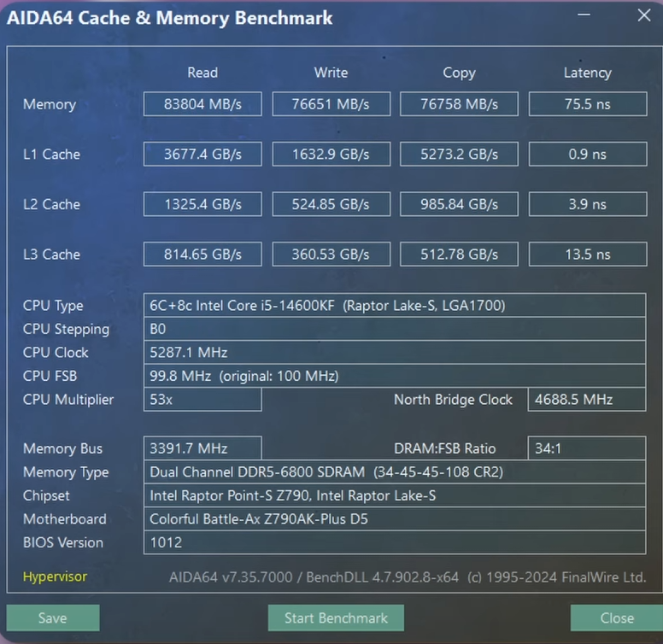Click Memory Bus value 3391.7 MHz
Viewport: 663px width, 644px height.
(x=202, y=448)
